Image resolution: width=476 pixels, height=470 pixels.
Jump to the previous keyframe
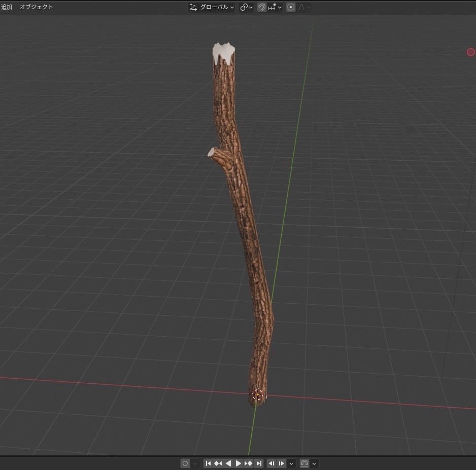218,463
